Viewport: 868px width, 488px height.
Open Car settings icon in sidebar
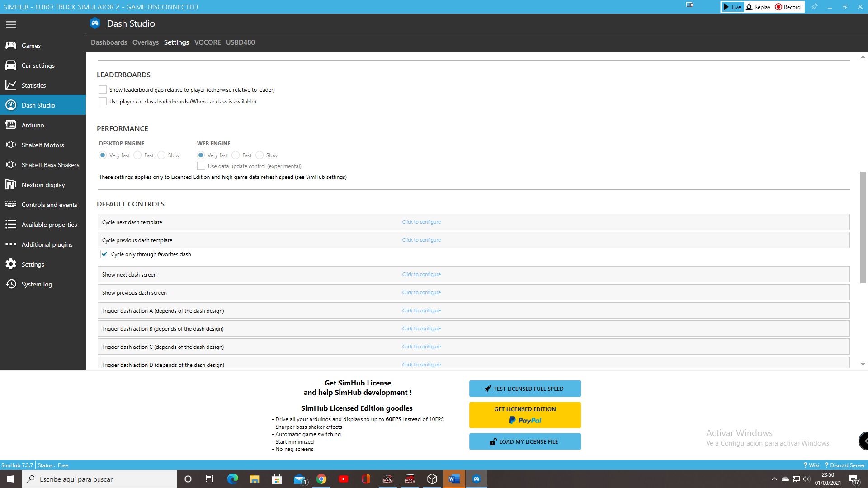[x=11, y=66]
